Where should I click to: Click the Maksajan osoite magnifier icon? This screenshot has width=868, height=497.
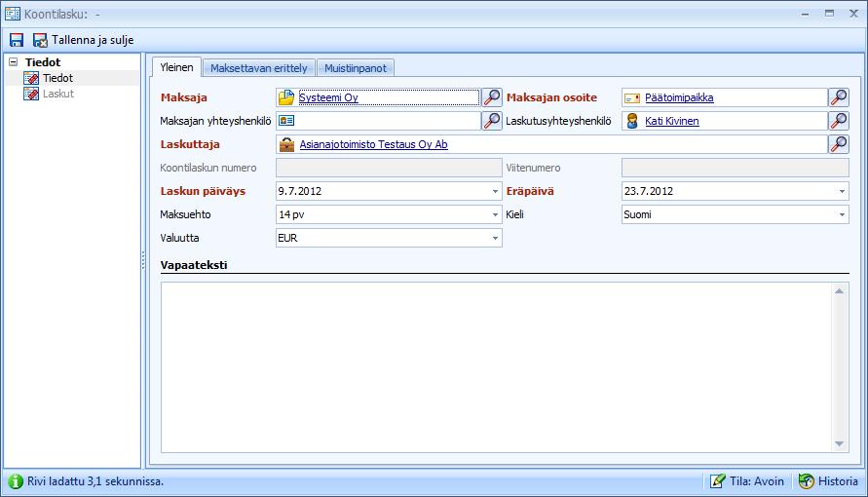839,97
